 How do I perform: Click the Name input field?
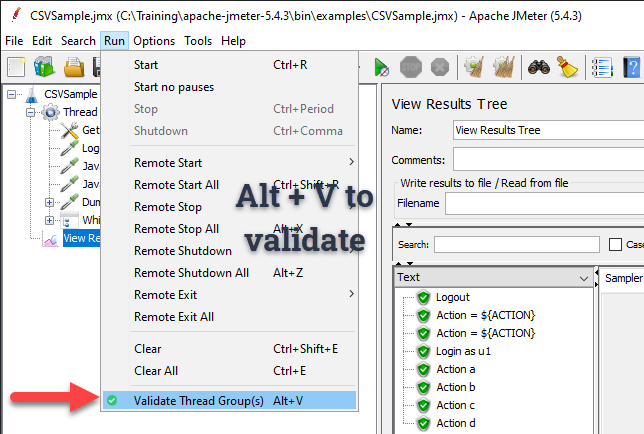pyautogui.click(x=548, y=130)
